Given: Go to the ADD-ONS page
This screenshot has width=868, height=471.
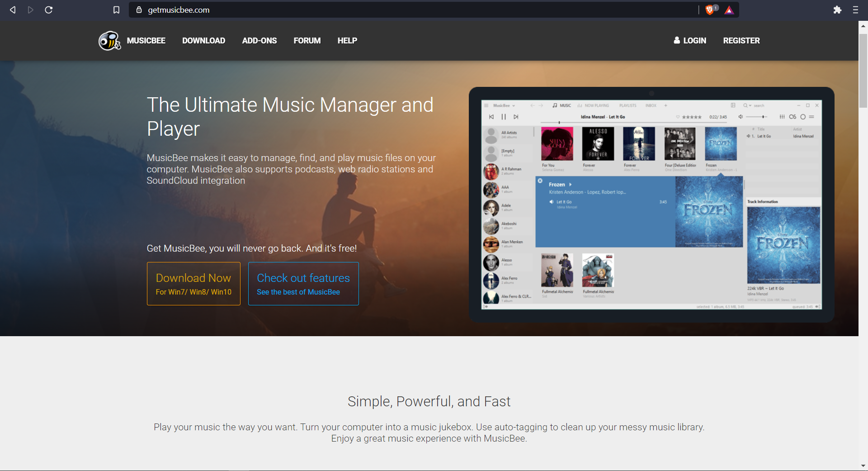Looking at the screenshot, I should click(259, 41).
